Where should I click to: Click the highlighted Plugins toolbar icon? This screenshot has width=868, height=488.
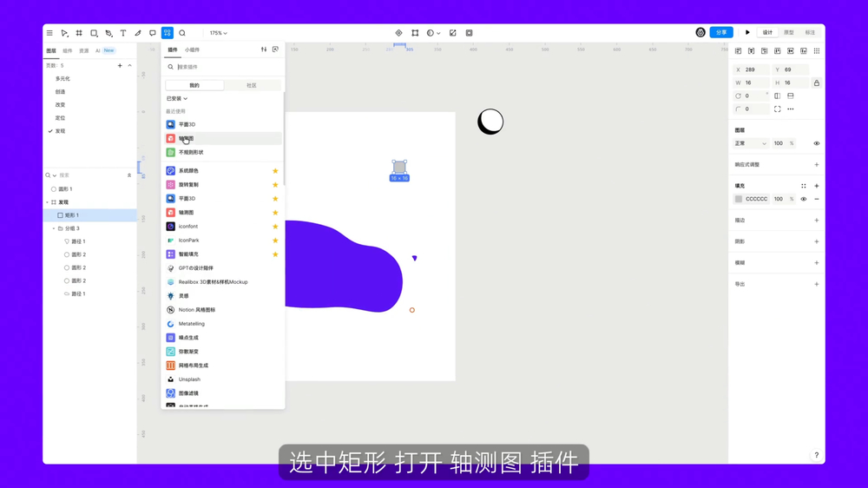[x=168, y=33]
